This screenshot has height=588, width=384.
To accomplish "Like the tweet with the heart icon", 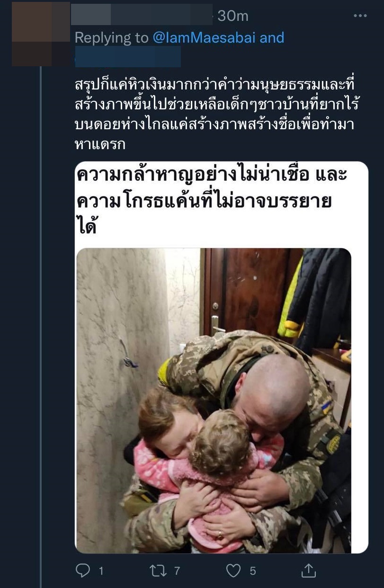I will pyautogui.click(x=233, y=571).
